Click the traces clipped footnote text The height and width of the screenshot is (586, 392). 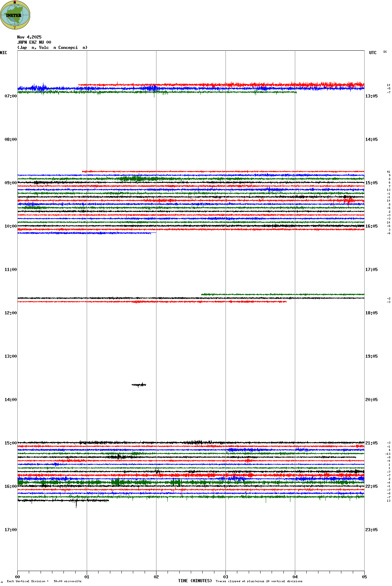[259, 581]
